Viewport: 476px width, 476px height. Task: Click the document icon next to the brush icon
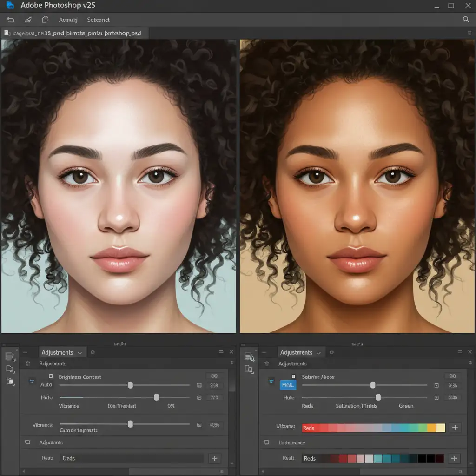tap(45, 20)
